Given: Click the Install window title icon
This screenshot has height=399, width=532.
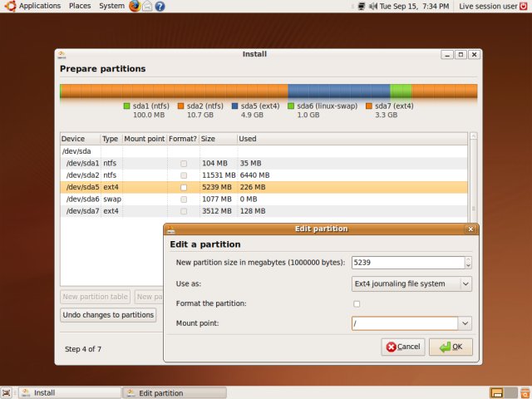Looking at the screenshot, I should (62, 54).
